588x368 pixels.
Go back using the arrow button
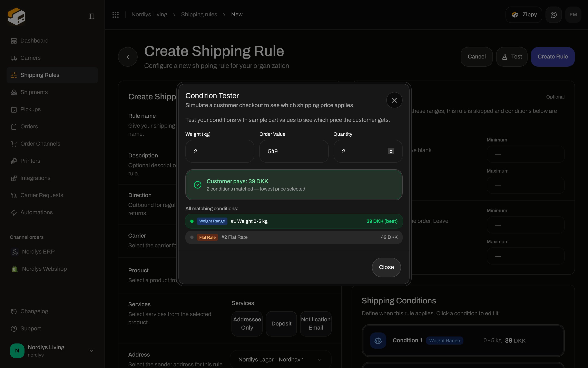(x=128, y=57)
